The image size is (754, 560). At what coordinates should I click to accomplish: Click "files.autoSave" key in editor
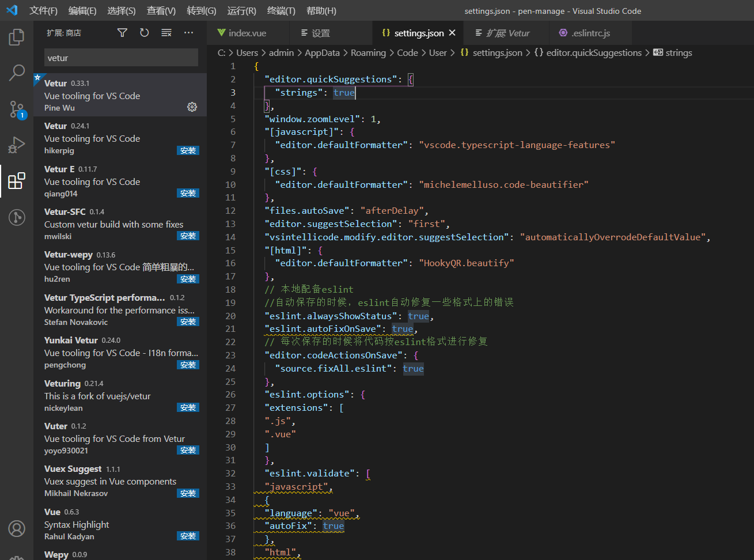307,210
